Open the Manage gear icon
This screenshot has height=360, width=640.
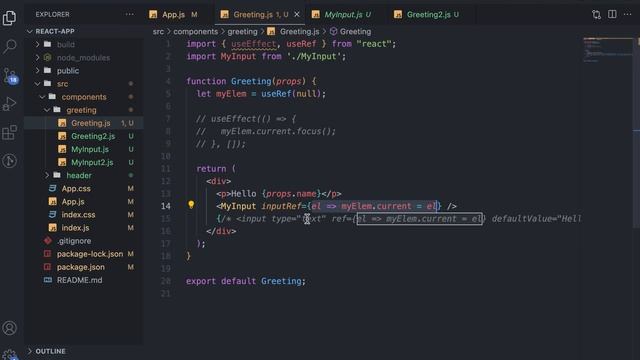click(x=9, y=354)
